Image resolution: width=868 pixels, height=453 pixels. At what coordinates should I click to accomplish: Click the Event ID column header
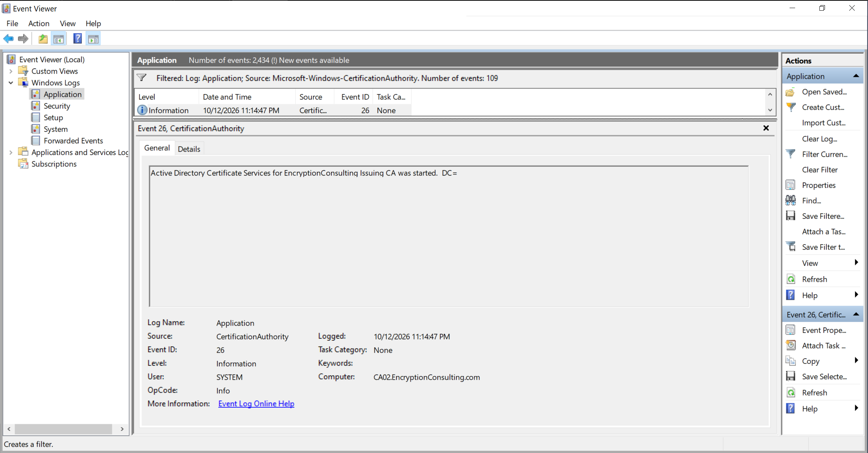coord(354,97)
